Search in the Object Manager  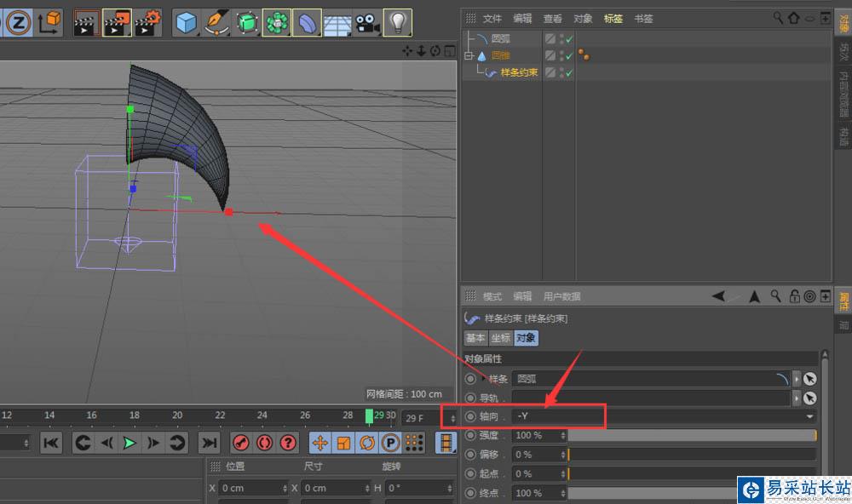coord(778,18)
